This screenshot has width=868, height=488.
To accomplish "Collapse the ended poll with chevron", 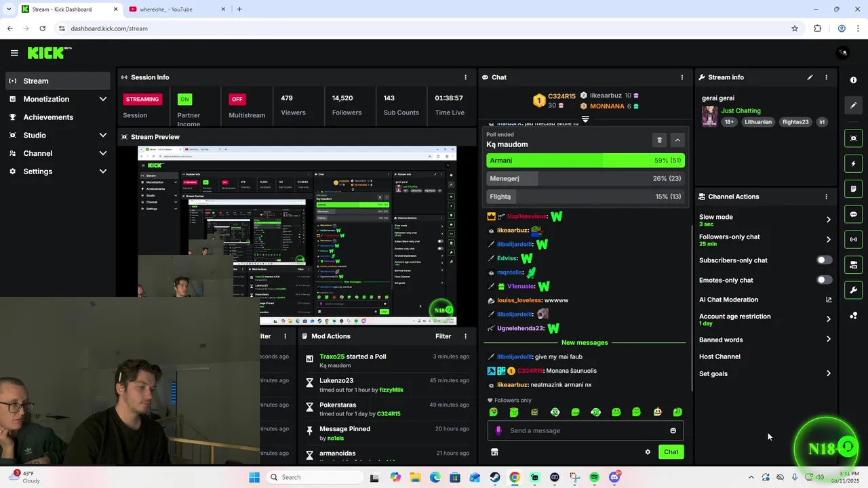I will pyautogui.click(x=677, y=140).
